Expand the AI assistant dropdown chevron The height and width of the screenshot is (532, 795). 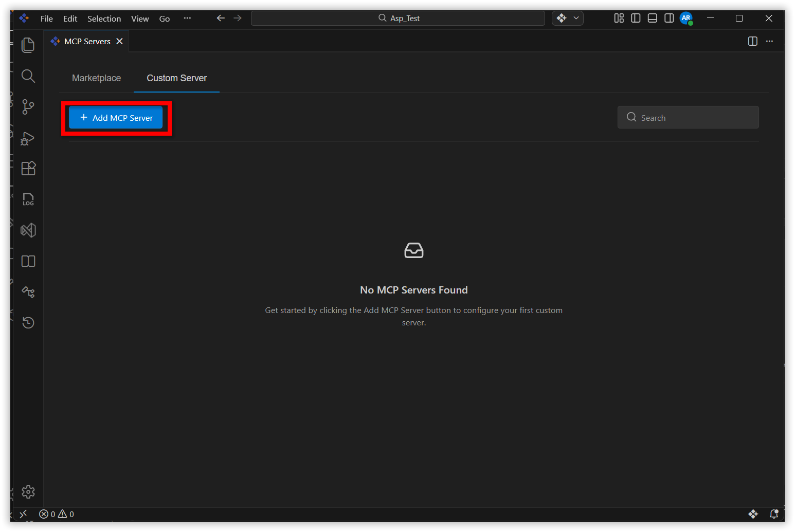(576, 19)
